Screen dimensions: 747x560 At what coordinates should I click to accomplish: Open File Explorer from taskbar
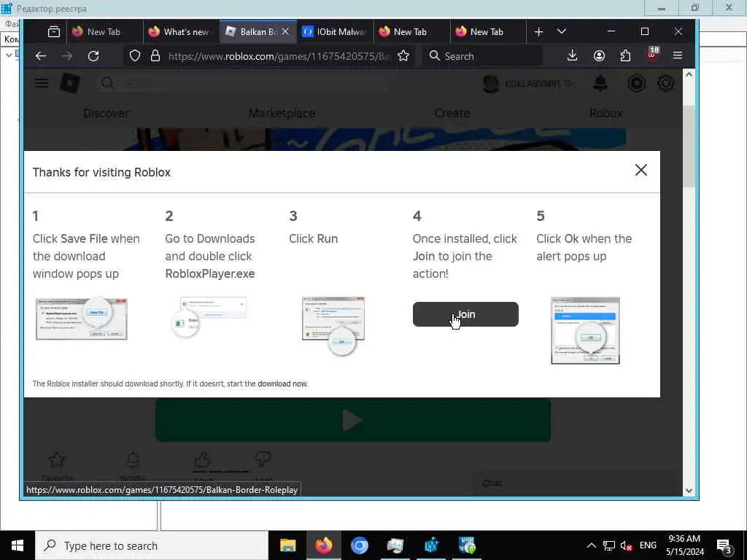tap(287, 545)
